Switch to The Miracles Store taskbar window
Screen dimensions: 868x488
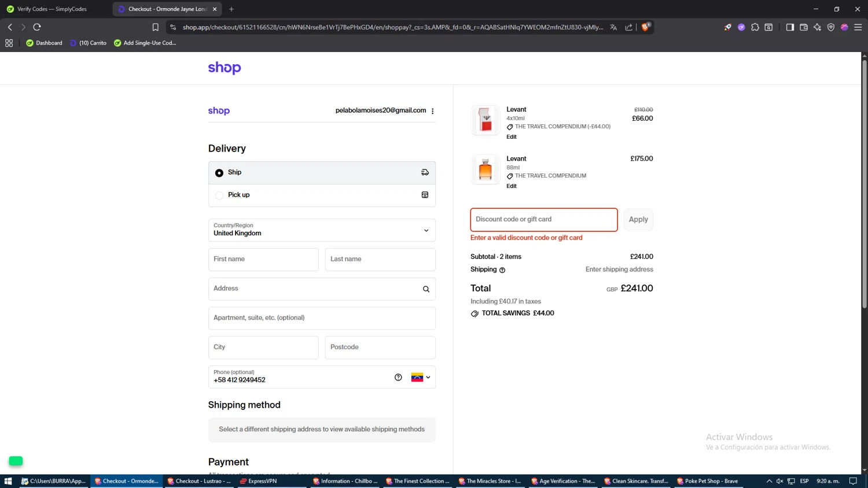pyautogui.click(x=491, y=481)
